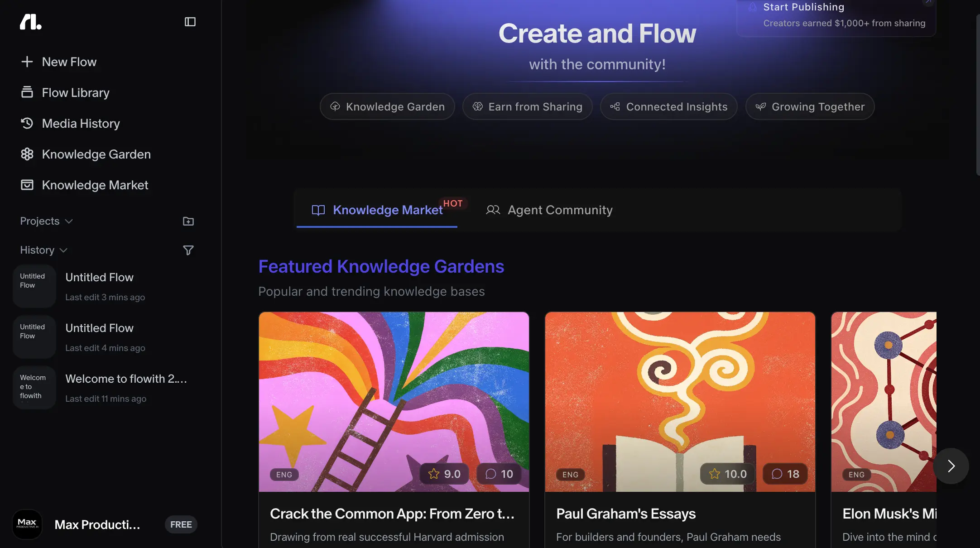
Task: Click the Paul Graham's Essays title
Action: tap(626, 514)
